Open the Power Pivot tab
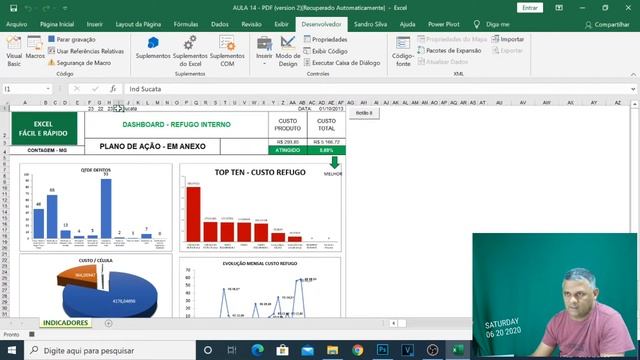Image resolution: width=640 pixels, height=360 pixels. (444, 24)
